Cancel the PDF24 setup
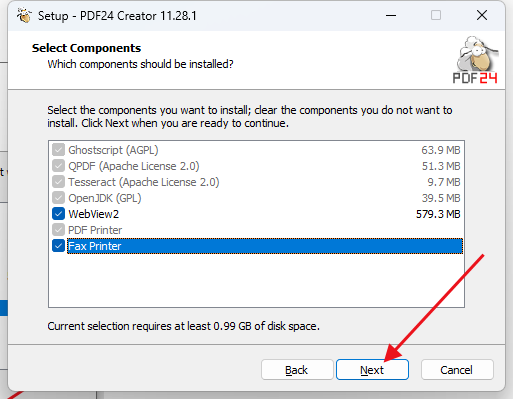This screenshot has width=513, height=399. (x=457, y=370)
